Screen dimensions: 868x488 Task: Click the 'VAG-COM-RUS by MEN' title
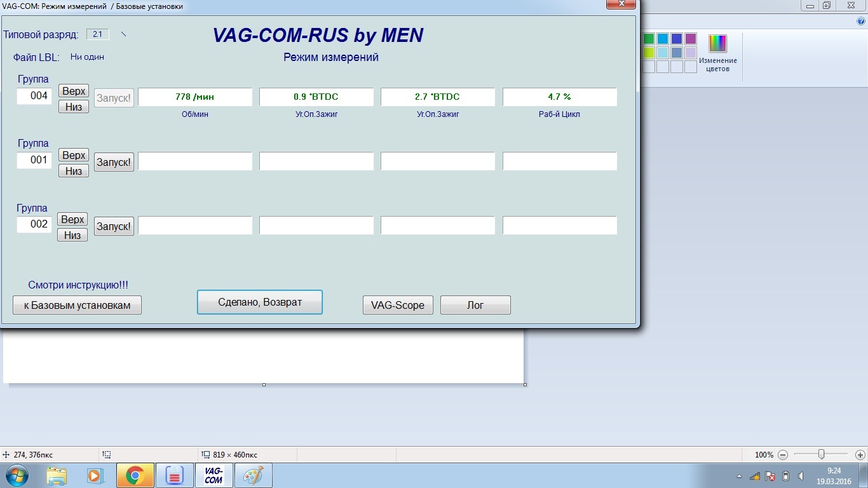[318, 36]
